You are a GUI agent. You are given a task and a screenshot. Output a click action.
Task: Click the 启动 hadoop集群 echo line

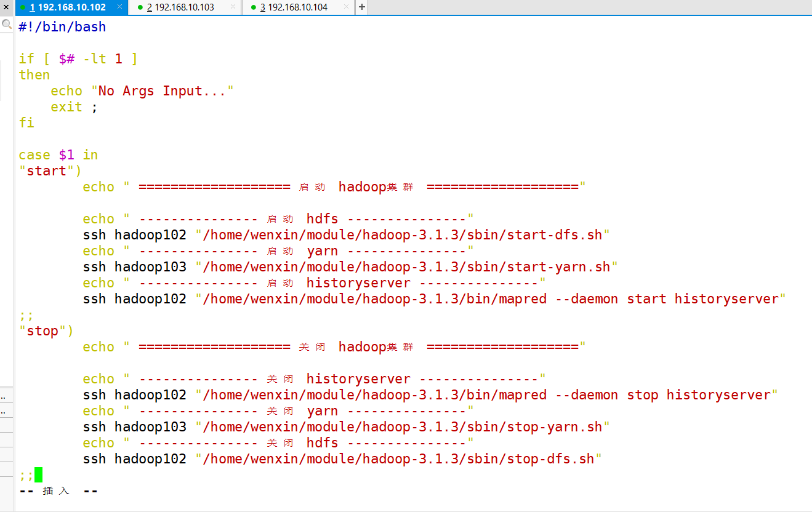pos(334,187)
